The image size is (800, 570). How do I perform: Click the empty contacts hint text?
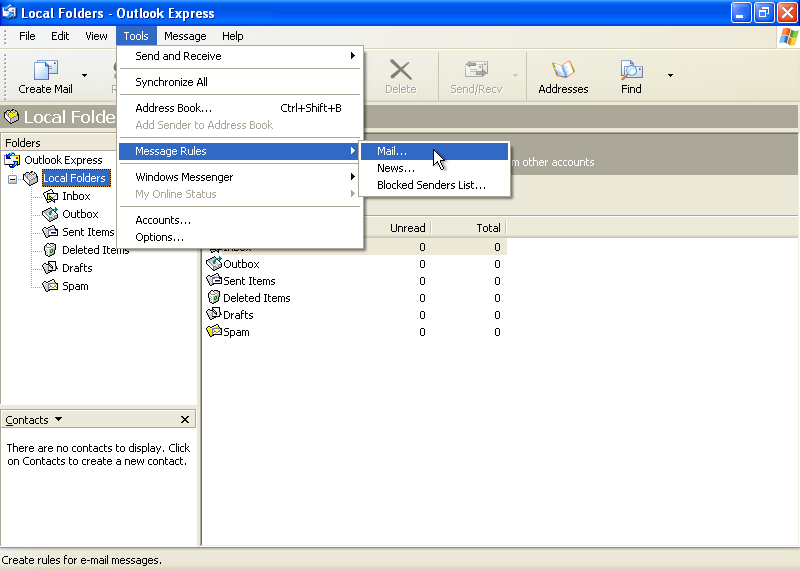97,455
